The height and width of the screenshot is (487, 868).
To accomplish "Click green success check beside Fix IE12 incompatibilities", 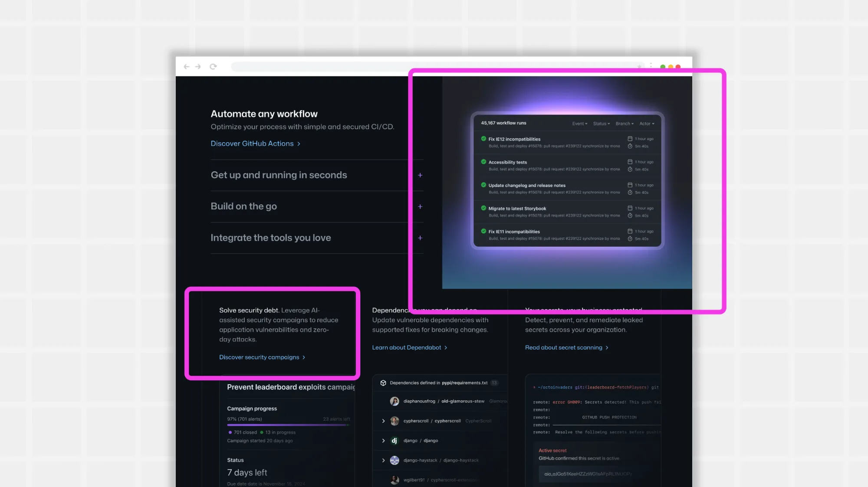I will point(483,139).
